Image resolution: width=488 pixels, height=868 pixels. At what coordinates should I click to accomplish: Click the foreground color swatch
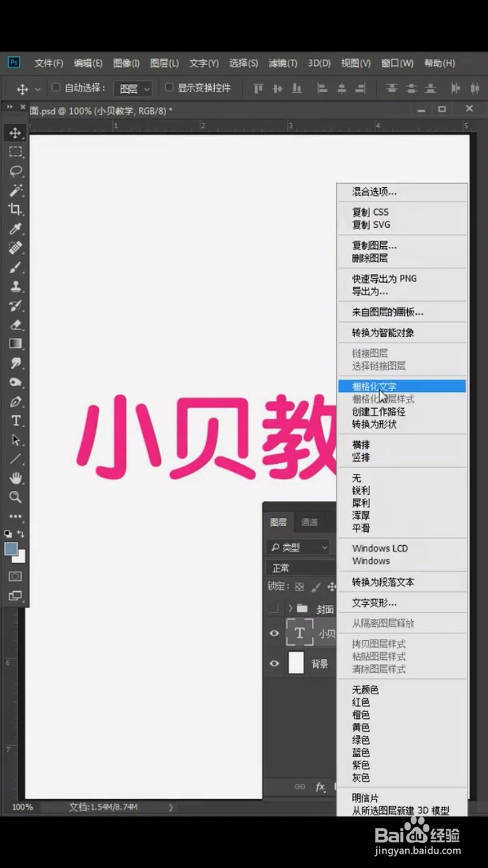10,549
